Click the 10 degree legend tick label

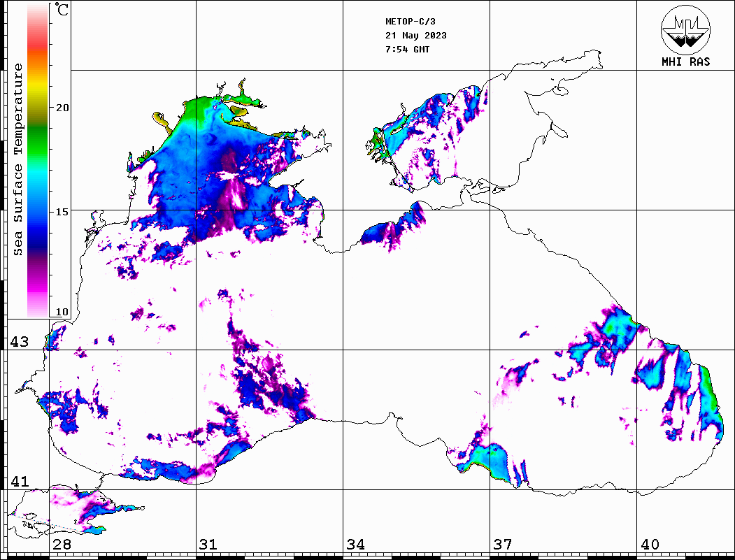pos(62,312)
